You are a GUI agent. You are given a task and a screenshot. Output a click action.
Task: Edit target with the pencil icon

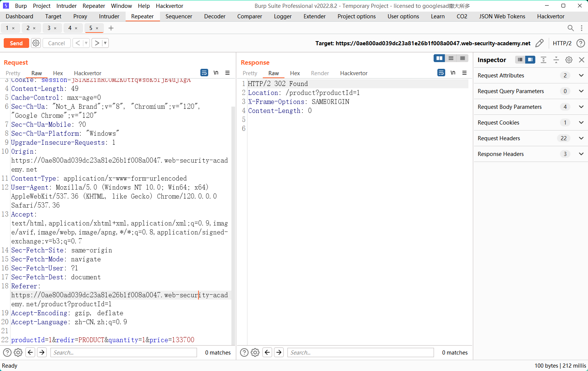[539, 43]
